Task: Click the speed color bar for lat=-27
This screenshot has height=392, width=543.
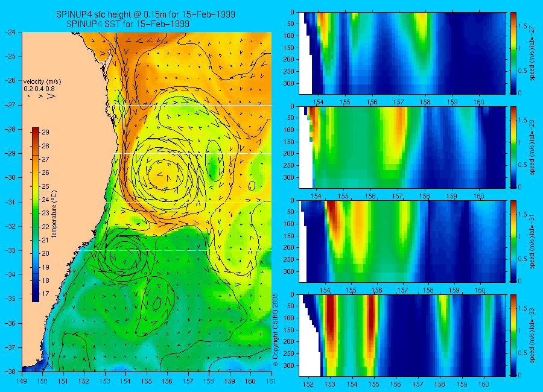Action: [x=513, y=53]
